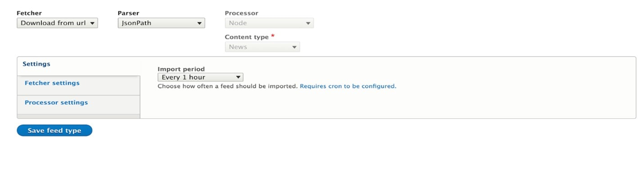Image resolution: width=644 pixels, height=177 pixels.
Task: Click the Import period field label
Action: 181,69
